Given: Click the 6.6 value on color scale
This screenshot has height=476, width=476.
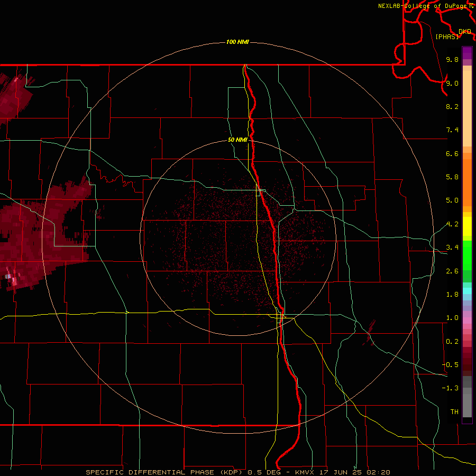Looking at the screenshot, I should [452, 153].
